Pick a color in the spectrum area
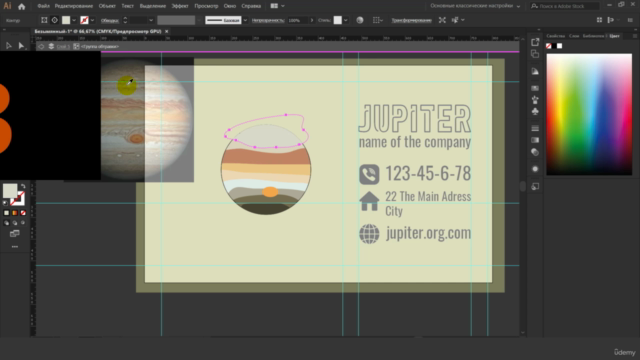 click(589, 115)
